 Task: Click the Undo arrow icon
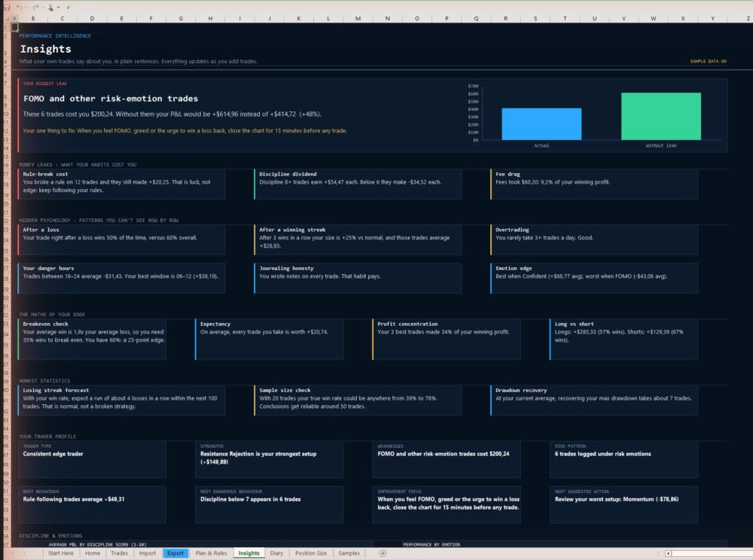point(20,8)
